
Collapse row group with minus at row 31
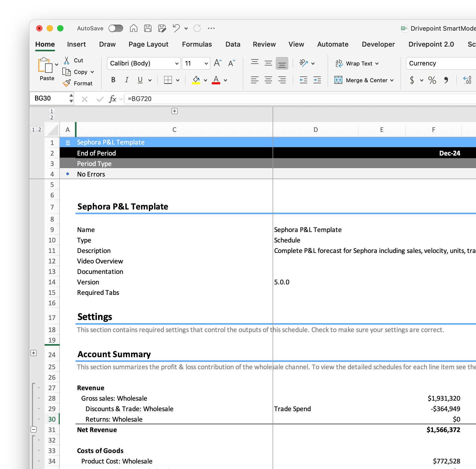click(34, 429)
